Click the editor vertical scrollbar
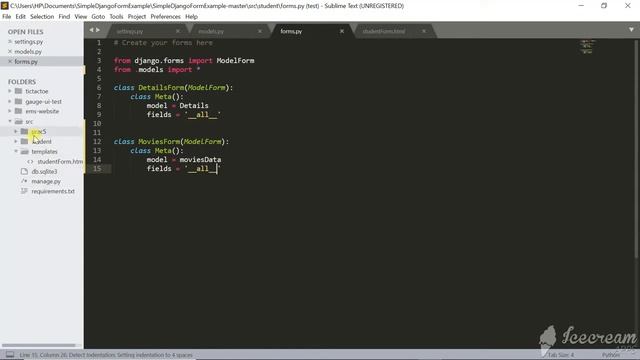 637,149
